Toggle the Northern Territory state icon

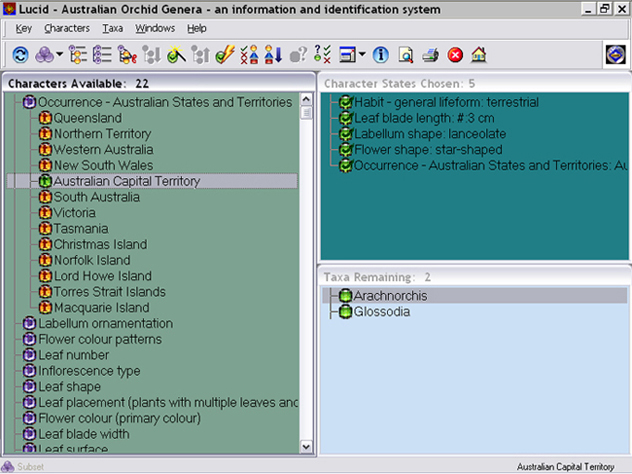click(45, 134)
